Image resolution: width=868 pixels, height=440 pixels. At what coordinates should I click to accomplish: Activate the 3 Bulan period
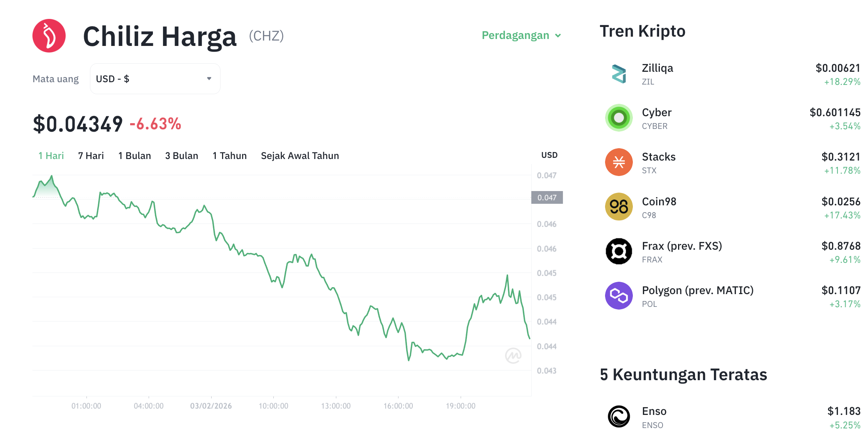click(x=181, y=156)
